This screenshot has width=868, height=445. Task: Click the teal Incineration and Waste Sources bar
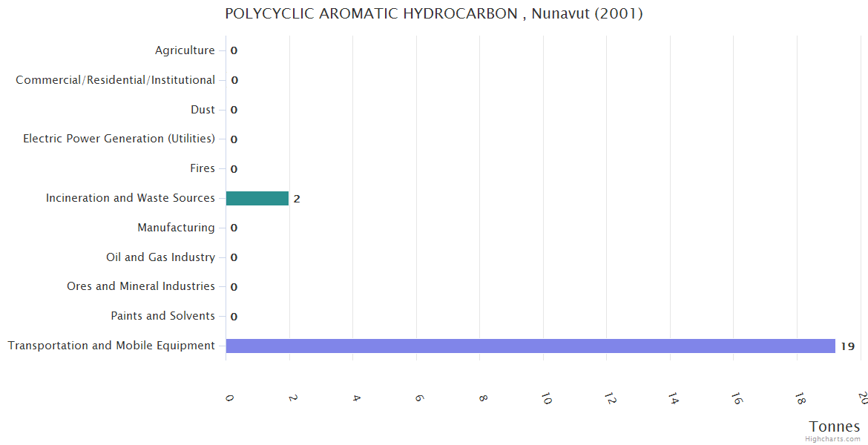[257, 198]
